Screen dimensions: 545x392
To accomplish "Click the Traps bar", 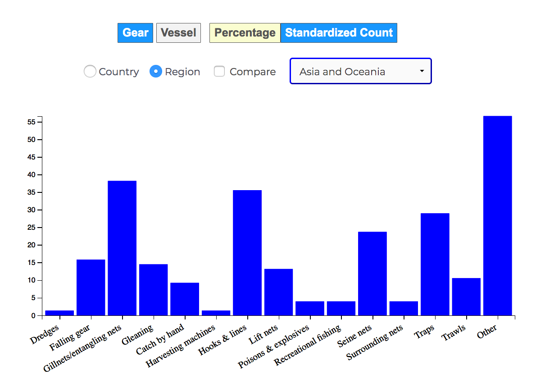I will pyautogui.click(x=435, y=264).
